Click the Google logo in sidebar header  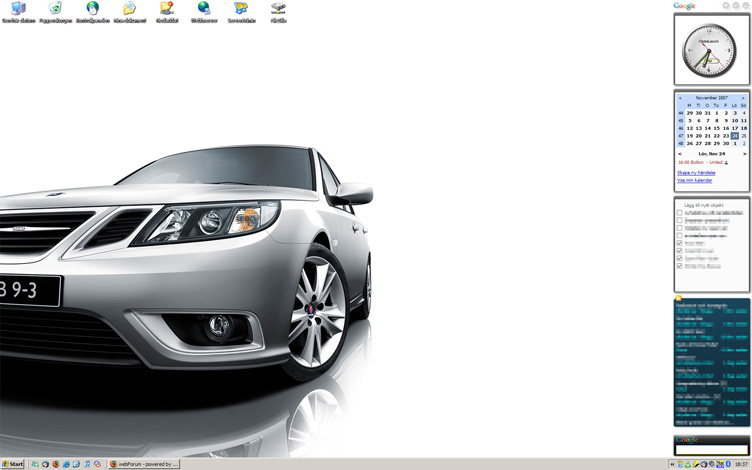[x=684, y=6]
